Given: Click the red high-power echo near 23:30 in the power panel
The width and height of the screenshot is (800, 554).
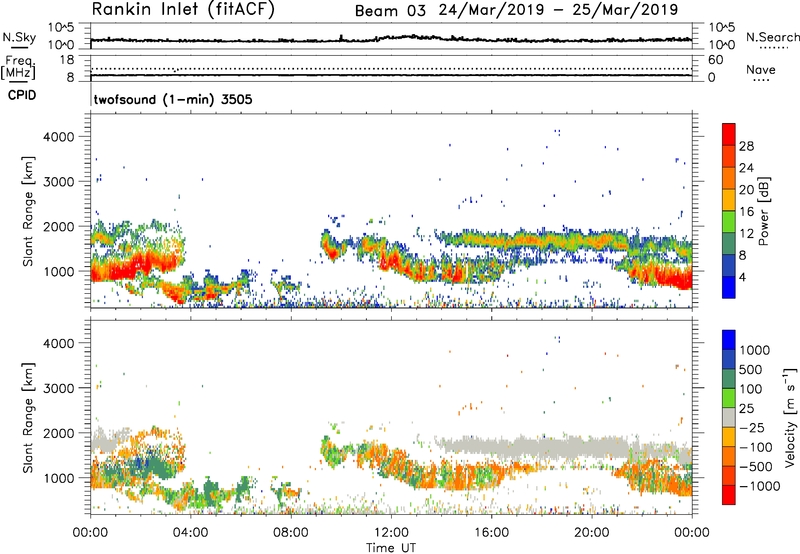Looking at the screenshot, I should click(x=676, y=280).
